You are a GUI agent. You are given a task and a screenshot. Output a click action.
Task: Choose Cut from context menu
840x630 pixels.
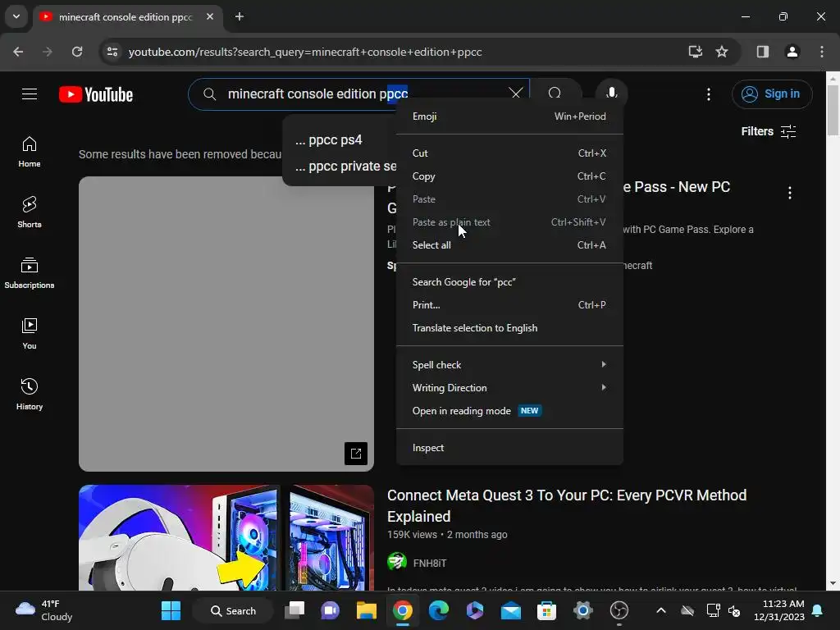[x=509, y=153]
